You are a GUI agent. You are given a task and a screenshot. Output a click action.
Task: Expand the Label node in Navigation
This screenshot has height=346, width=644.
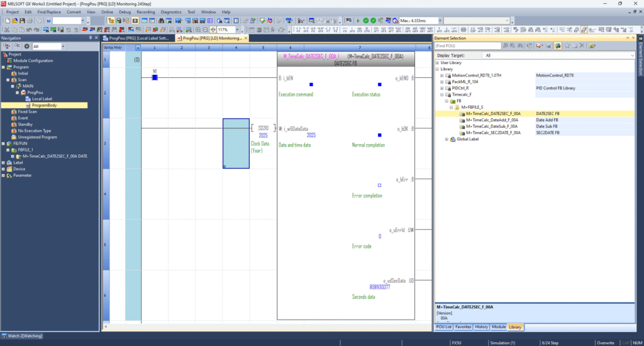[3, 163]
